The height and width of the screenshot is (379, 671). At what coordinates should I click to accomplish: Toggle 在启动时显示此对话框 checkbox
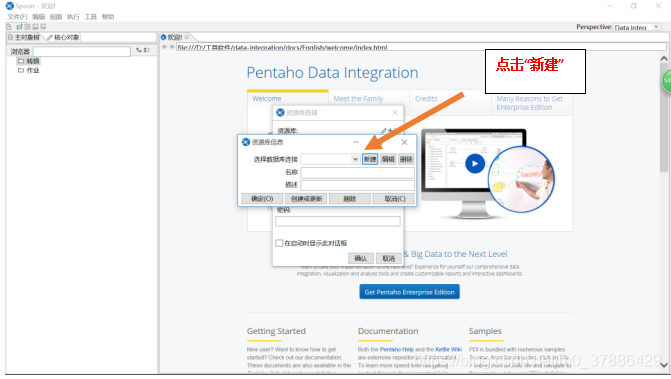click(x=279, y=243)
